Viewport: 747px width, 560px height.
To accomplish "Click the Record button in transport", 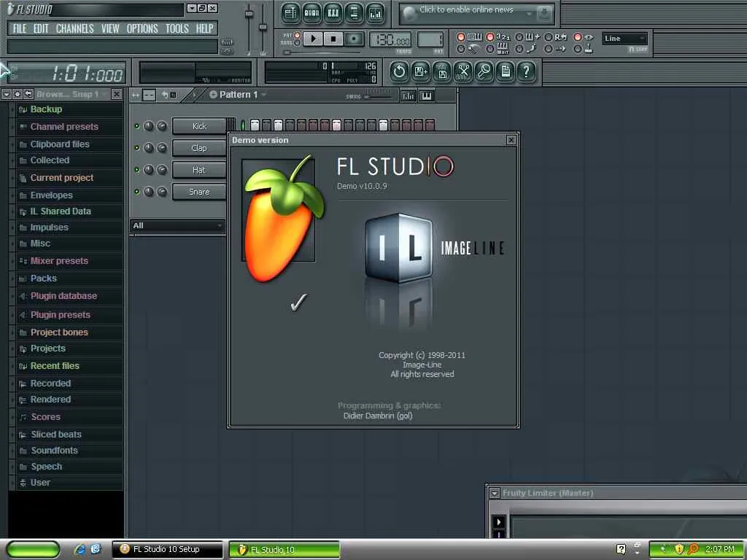I will coord(354,39).
